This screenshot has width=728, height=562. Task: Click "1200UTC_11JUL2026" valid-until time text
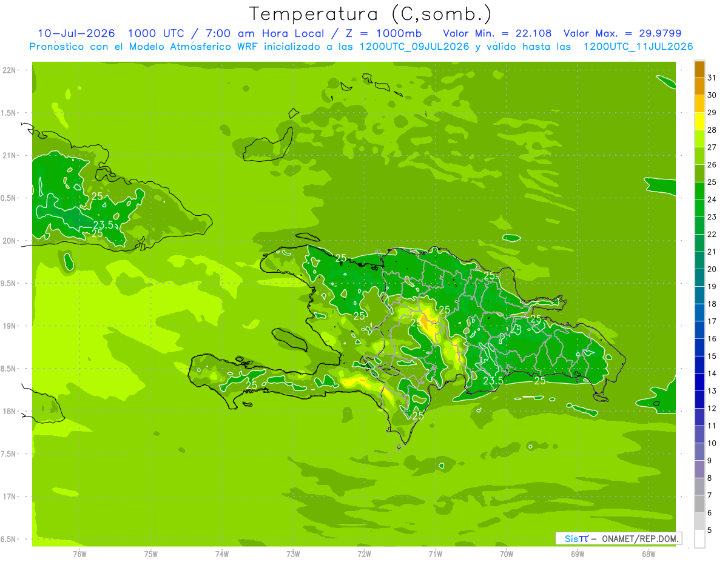tap(638, 47)
